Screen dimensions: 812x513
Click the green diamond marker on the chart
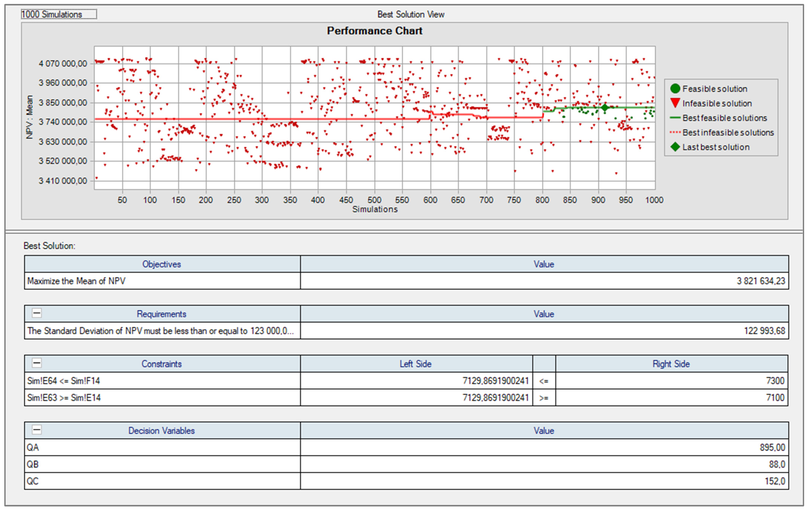click(605, 108)
